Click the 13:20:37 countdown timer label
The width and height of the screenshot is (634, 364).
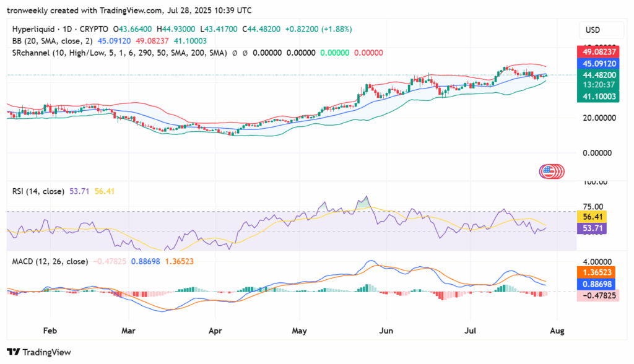point(598,85)
